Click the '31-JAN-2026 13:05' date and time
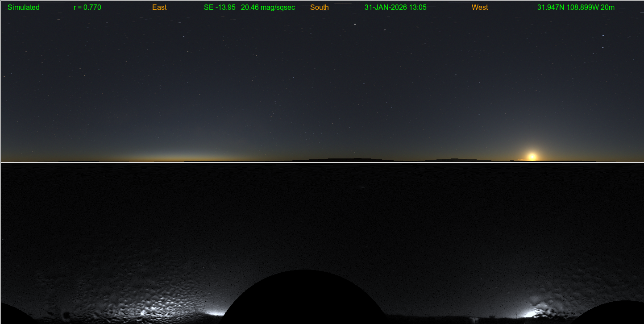The height and width of the screenshot is (324, 644). click(x=395, y=8)
